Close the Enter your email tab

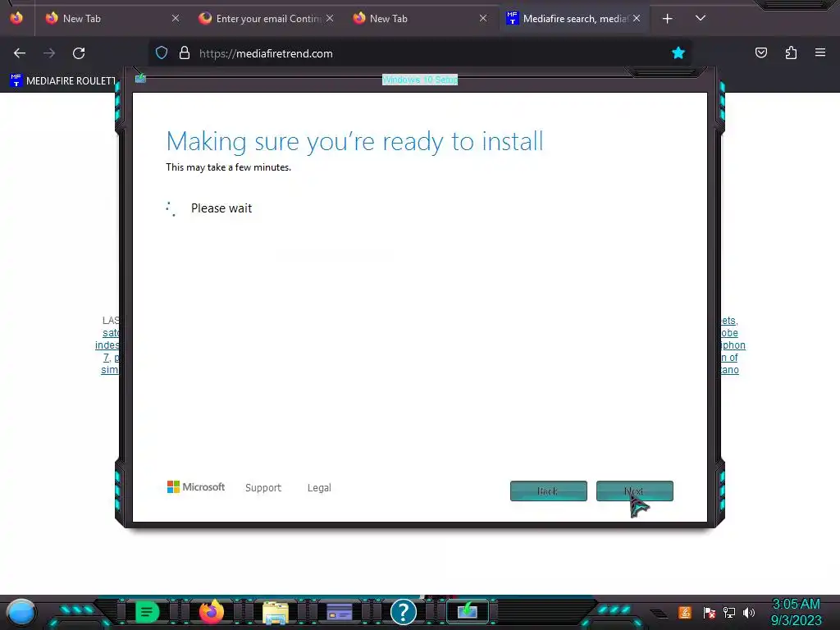(330, 18)
